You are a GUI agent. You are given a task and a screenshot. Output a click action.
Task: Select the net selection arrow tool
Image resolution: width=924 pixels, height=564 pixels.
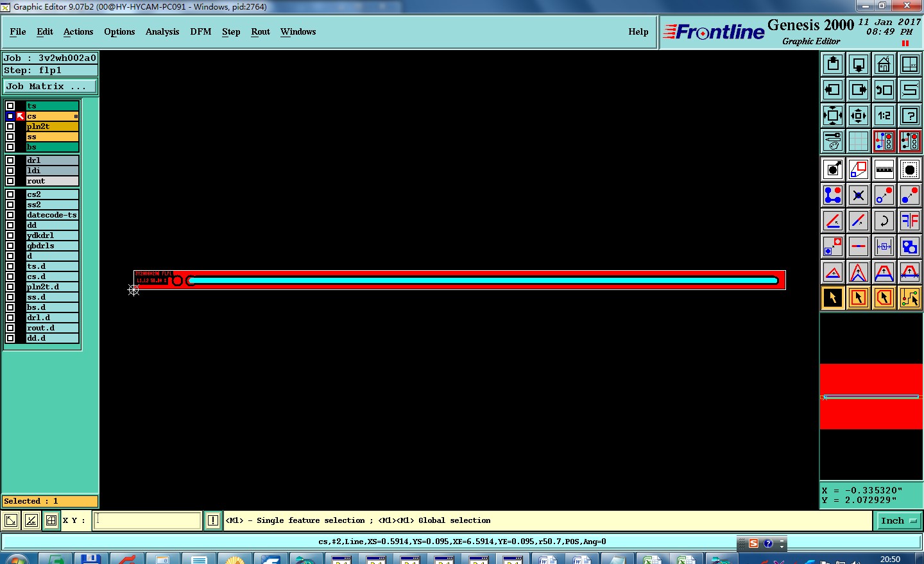pyautogui.click(x=910, y=298)
